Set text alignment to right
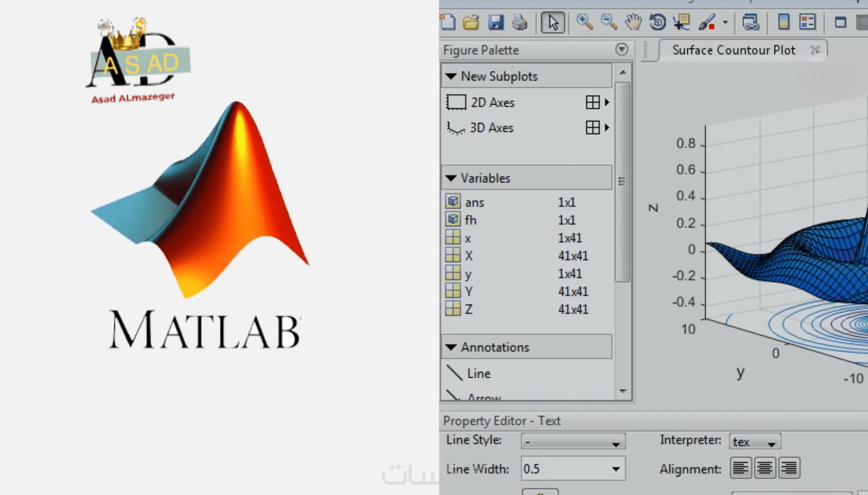The height and width of the screenshot is (495, 868). click(789, 468)
